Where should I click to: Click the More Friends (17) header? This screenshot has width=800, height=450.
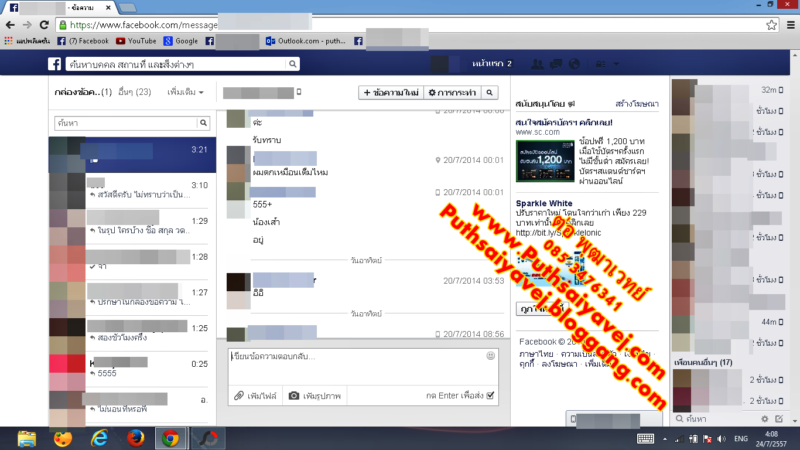(703, 362)
